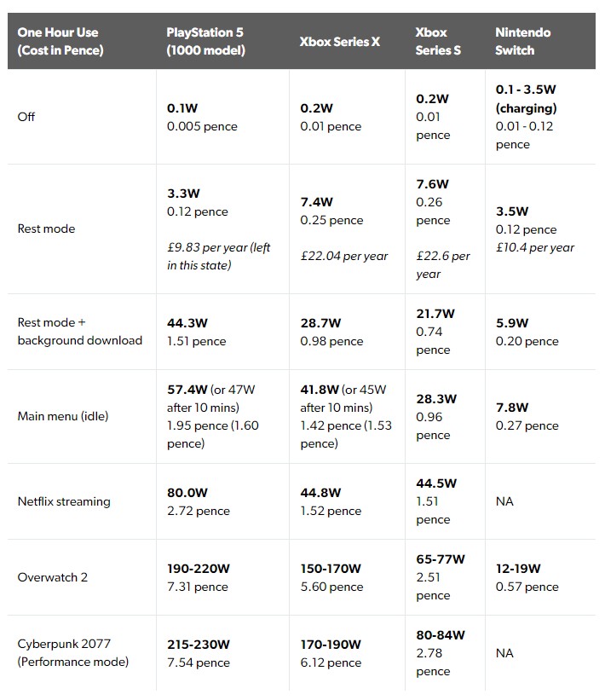Image resolution: width=605 pixels, height=700 pixels.
Task: Click the PlayStation 5 (1000 model) column header
Action: click(x=205, y=41)
